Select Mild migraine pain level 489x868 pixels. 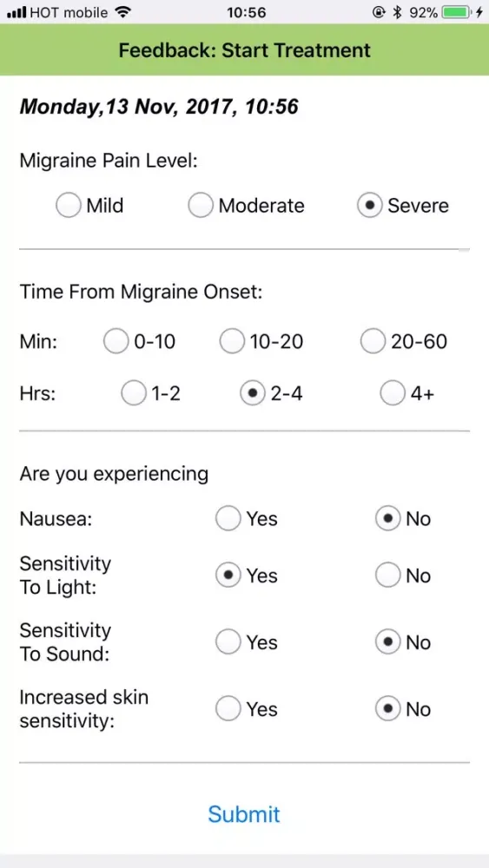tap(68, 206)
